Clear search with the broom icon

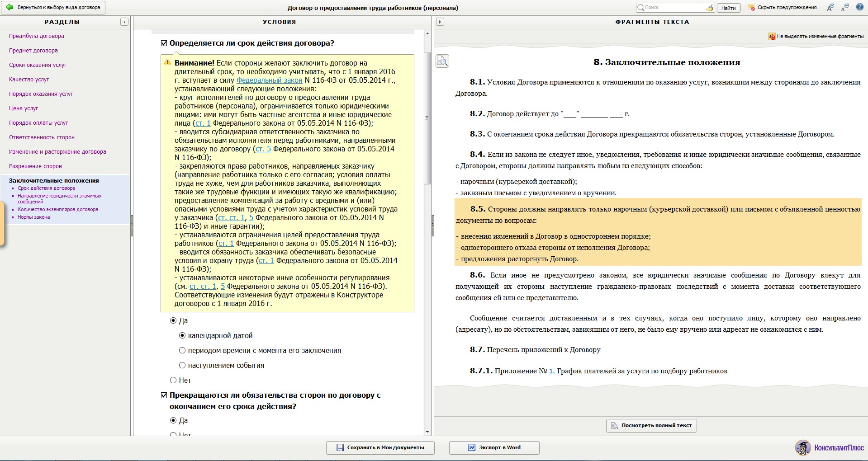[x=709, y=8]
